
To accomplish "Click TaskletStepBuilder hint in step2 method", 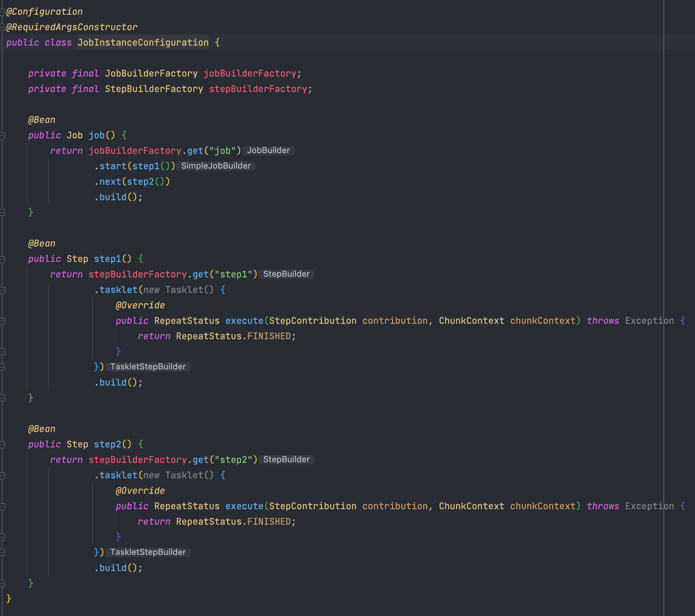I will [148, 552].
